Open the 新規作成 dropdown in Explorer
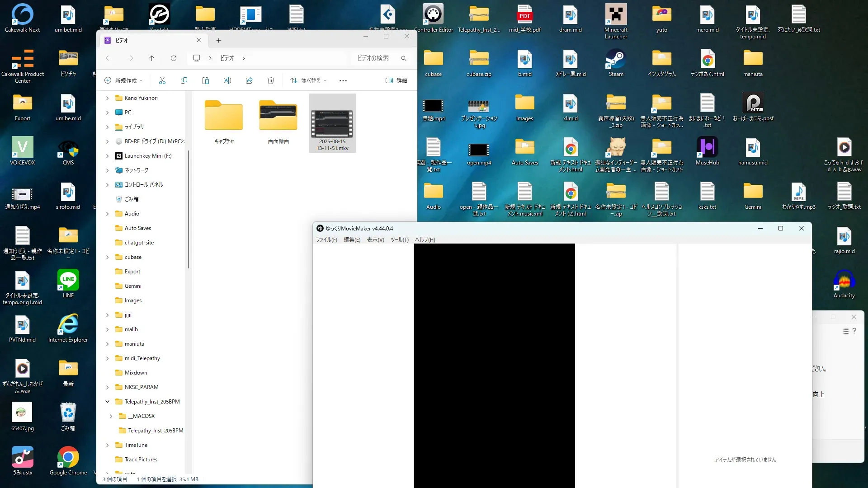 click(124, 80)
